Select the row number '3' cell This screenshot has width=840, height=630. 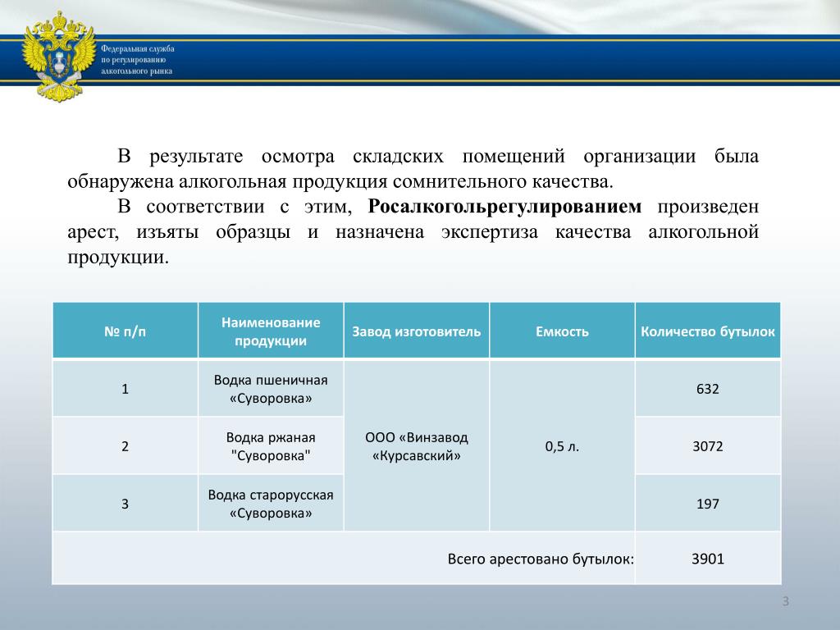click(125, 503)
